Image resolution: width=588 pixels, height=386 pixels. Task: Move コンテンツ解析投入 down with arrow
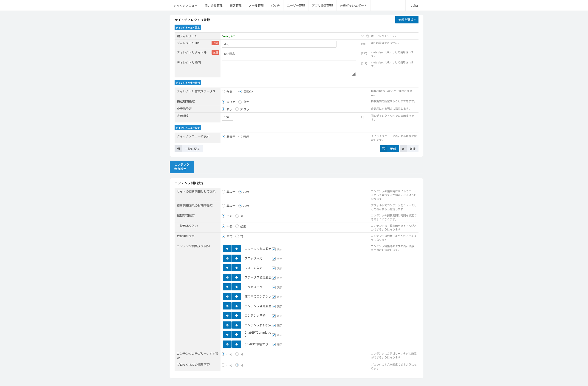(x=236, y=325)
